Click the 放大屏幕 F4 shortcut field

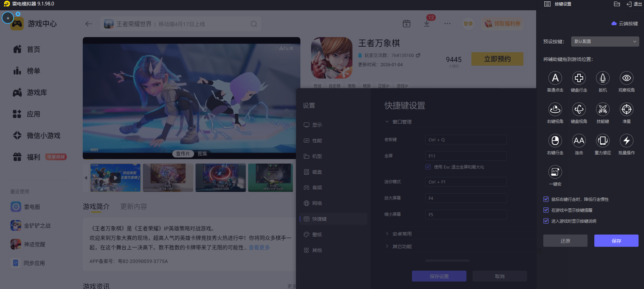coord(466,198)
